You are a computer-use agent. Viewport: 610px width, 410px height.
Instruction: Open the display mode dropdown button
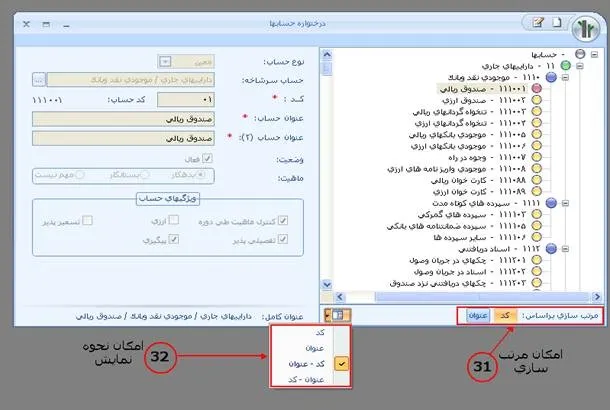click(x=337, y=315)
